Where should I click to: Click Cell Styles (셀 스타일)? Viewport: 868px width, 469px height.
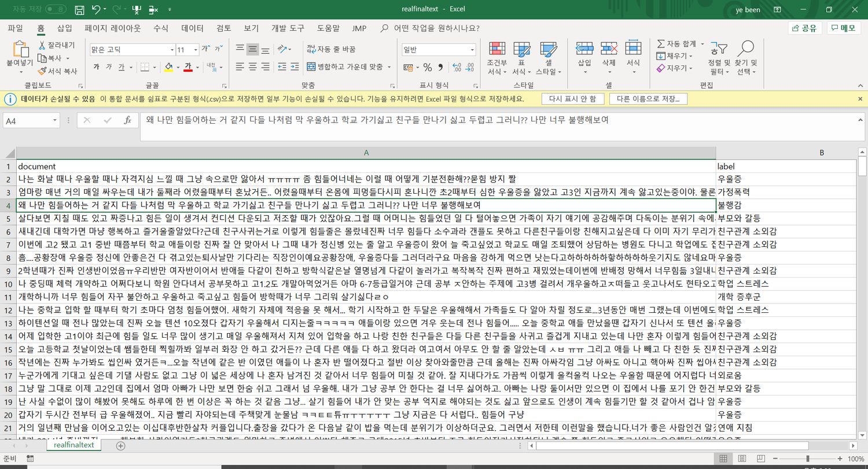[x=549, y=58]
